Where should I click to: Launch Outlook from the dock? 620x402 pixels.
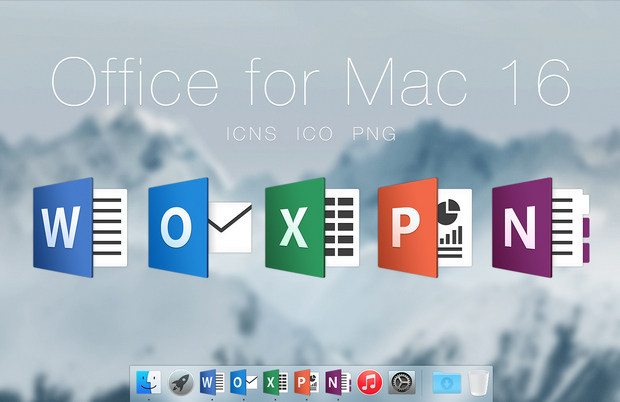pyautogui.click(x=244, y=382)
